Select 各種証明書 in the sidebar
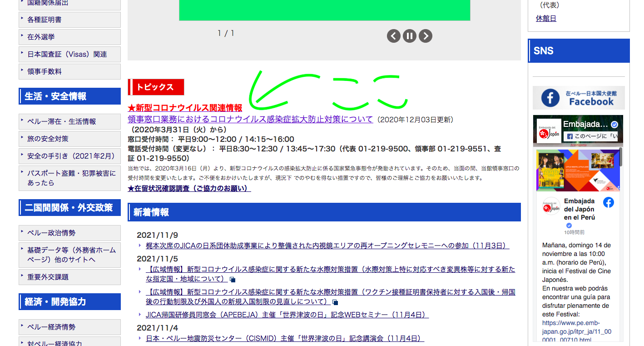 45,20
